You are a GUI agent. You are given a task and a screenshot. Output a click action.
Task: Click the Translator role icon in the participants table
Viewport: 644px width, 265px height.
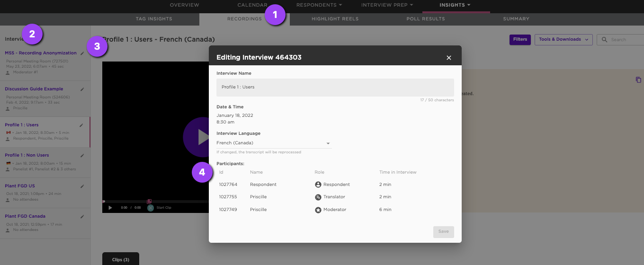[x=318, y=197]
